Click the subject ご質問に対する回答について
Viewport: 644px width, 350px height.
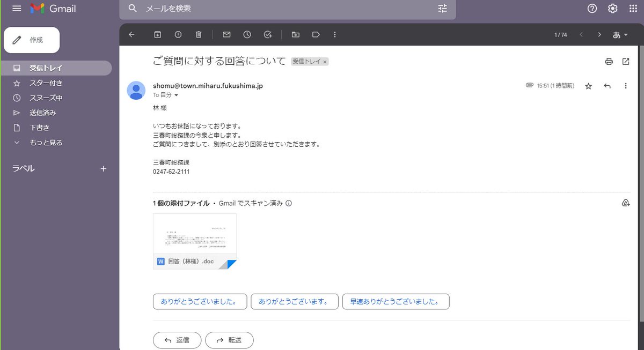pos(219,61)
